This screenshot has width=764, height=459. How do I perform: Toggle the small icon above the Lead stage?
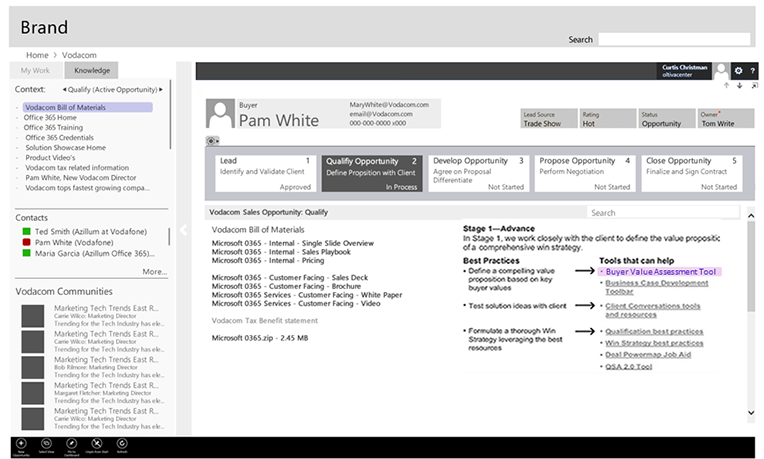pyautogui.click(x=212, y=141)
